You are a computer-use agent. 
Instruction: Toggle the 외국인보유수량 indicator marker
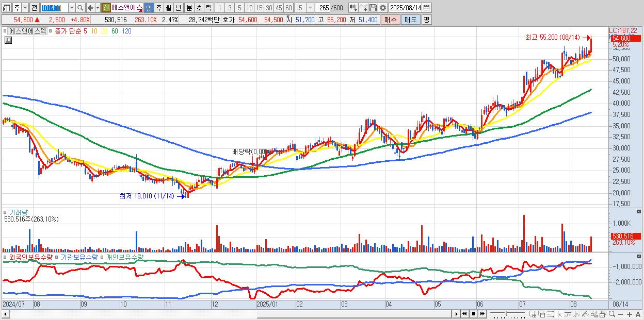[5, 257]
